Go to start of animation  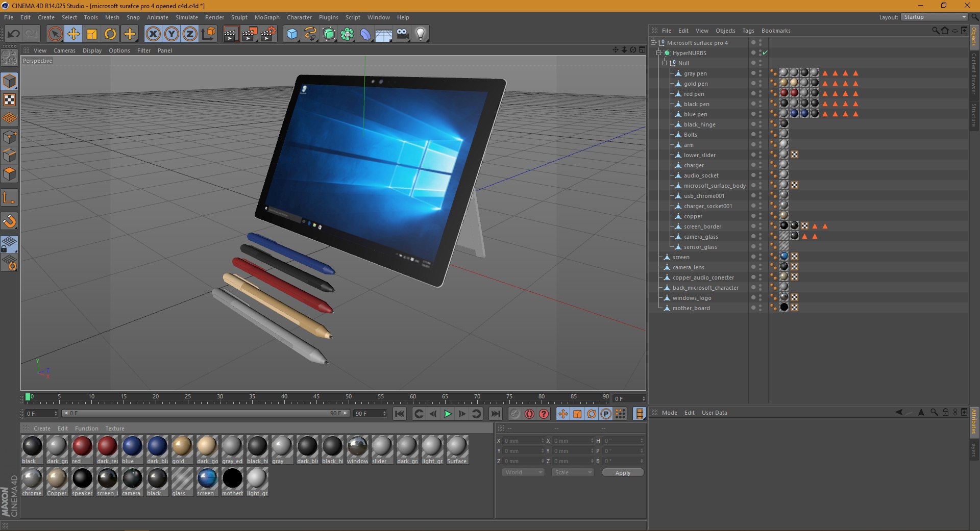pos(400,414)
